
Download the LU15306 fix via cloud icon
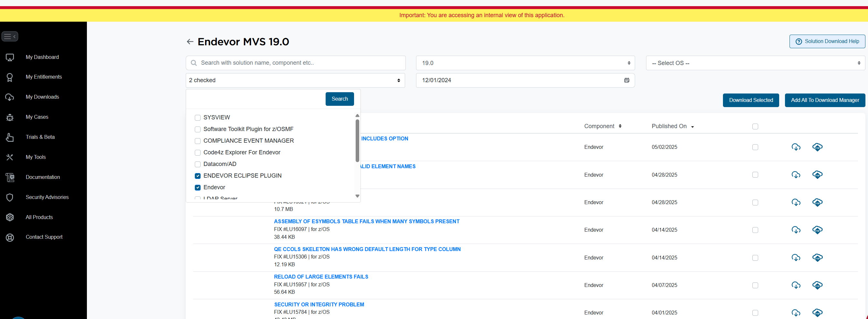click(796, 258)
